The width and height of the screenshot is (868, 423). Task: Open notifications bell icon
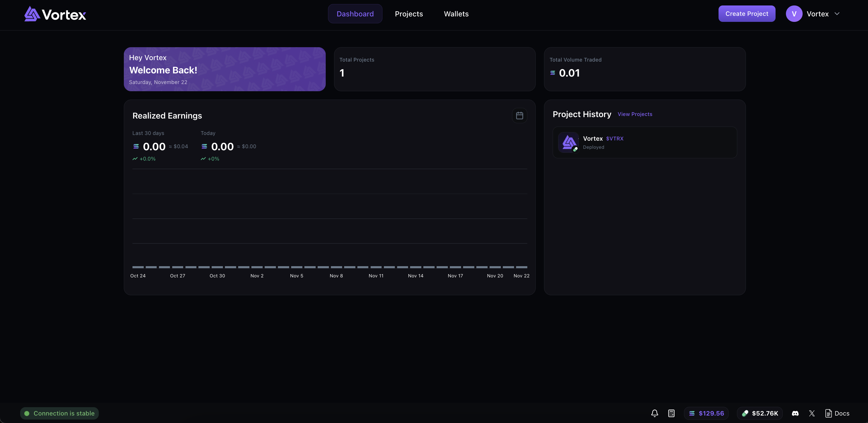654,413
